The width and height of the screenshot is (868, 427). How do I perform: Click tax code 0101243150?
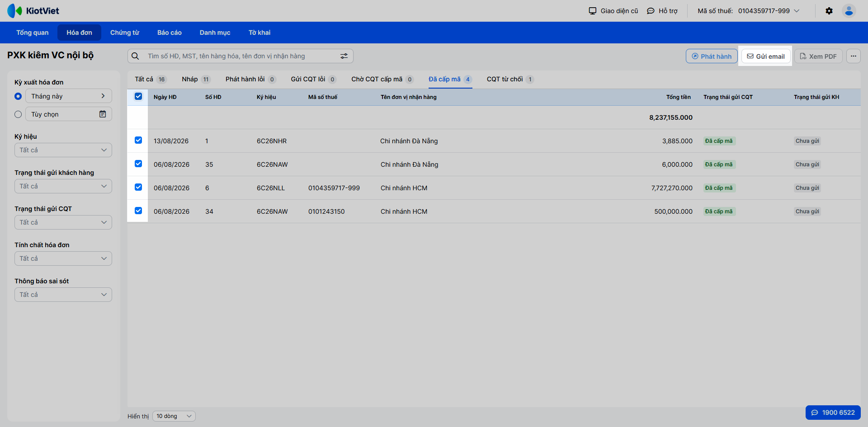[326, 211]
